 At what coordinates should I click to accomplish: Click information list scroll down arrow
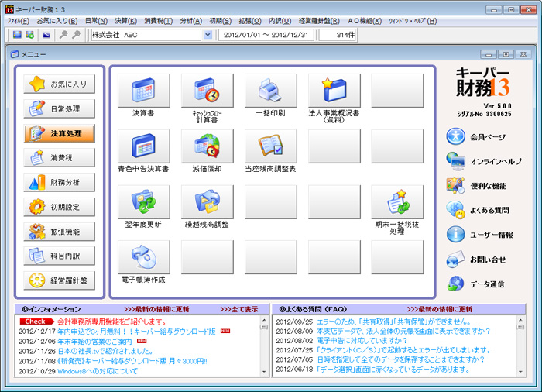[x=264, y=373]
